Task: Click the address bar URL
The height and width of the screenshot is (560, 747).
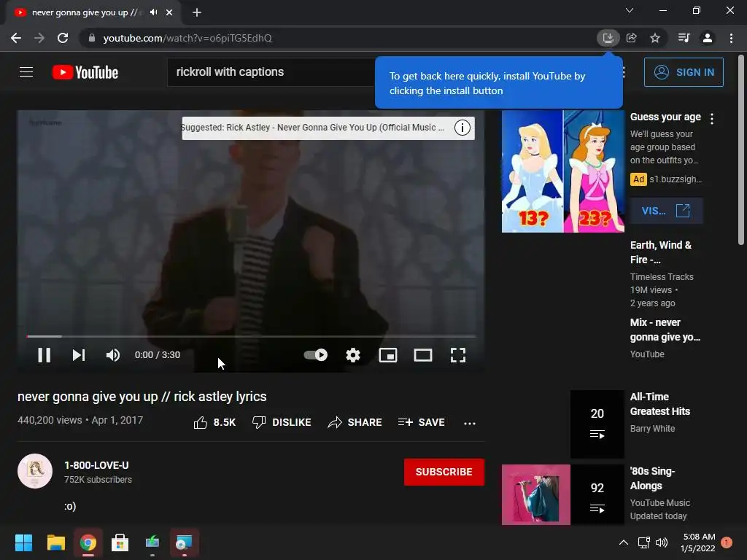Action: pyautogui.click(x=187, y=38)
